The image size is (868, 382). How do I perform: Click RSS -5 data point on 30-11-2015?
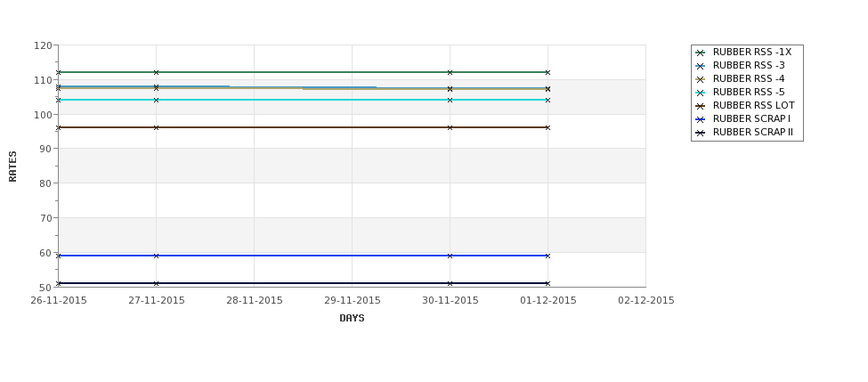tap(450, 101)
